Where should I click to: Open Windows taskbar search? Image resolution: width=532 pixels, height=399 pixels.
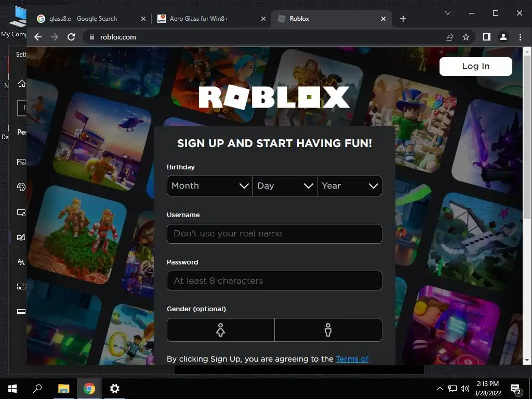click(x=37, y=389)
